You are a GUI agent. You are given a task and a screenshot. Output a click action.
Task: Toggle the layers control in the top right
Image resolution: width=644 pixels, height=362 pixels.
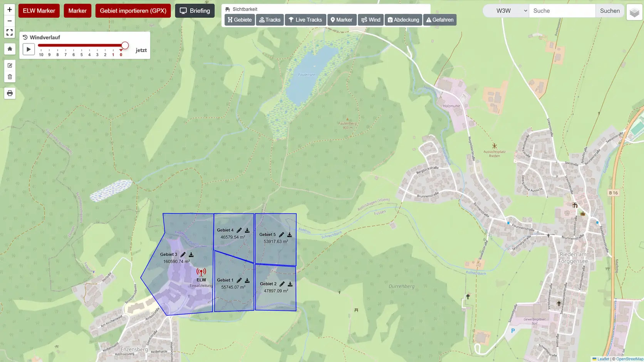[x=634, y=12]
